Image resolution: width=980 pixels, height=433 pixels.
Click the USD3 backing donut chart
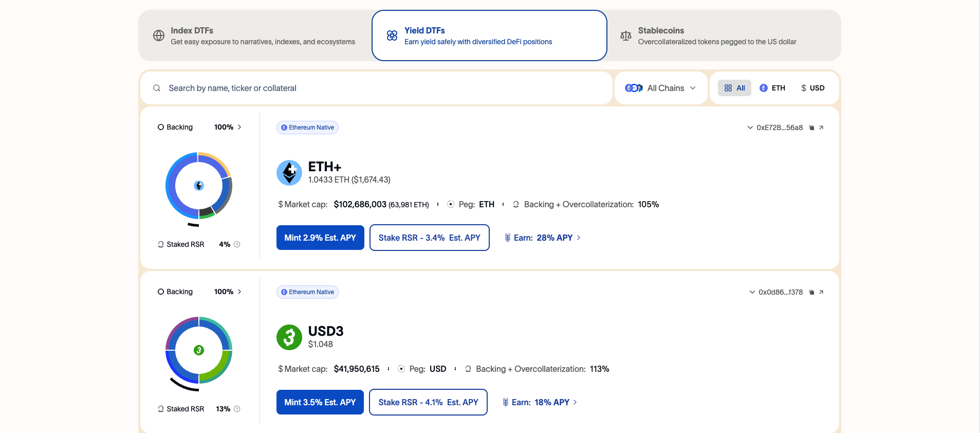tap(199, 350)
